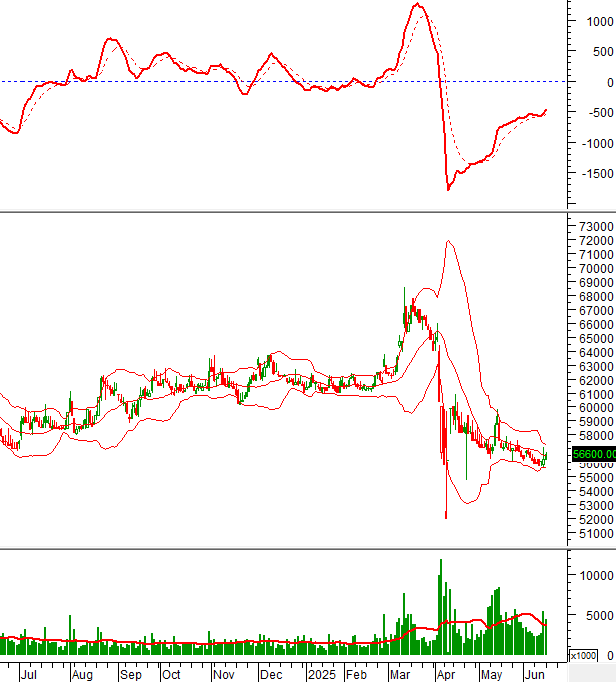The image size is (616, 682).
Task: Click the 2025 year label on time axis
Action: click(x=322, y=675)
